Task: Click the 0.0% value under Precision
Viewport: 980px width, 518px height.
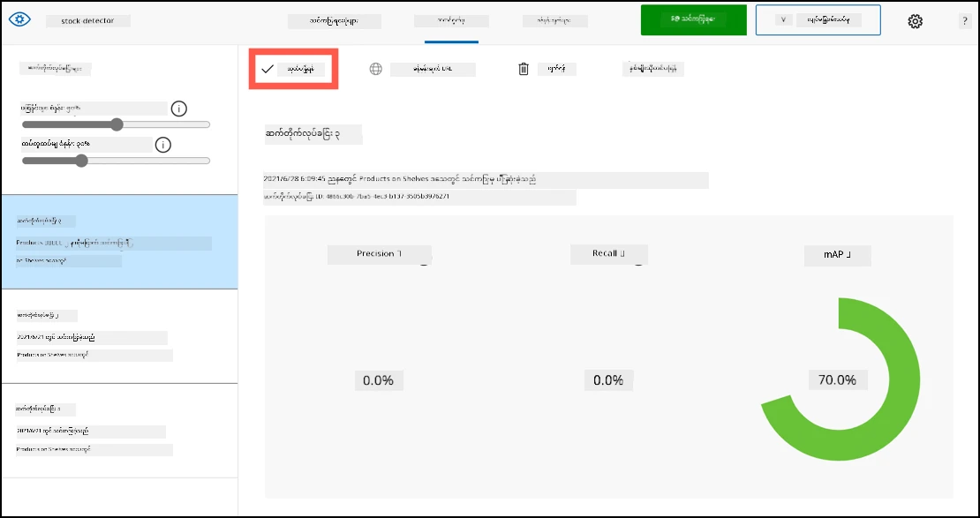Action: [x=379, y=380]
